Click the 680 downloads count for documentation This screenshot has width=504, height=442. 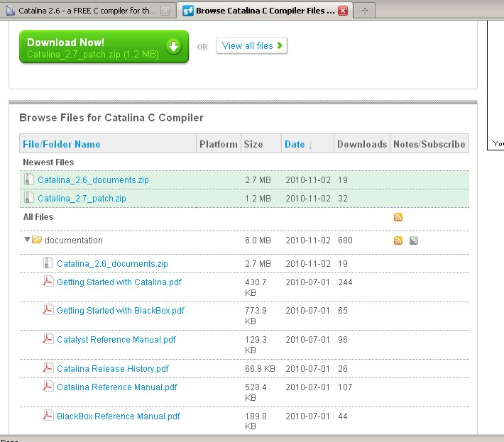(x=345, y=241)
